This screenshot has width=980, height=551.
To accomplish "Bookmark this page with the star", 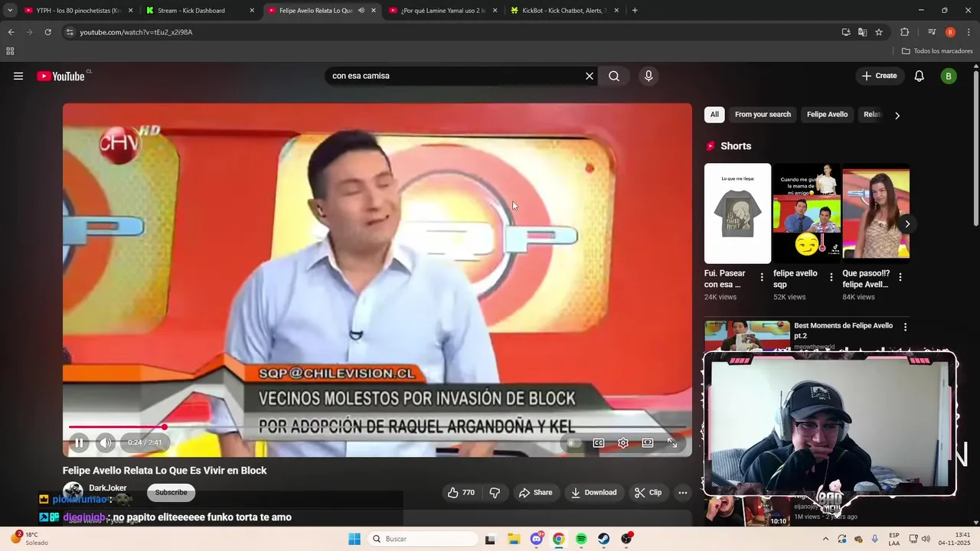I will point(879,32).
